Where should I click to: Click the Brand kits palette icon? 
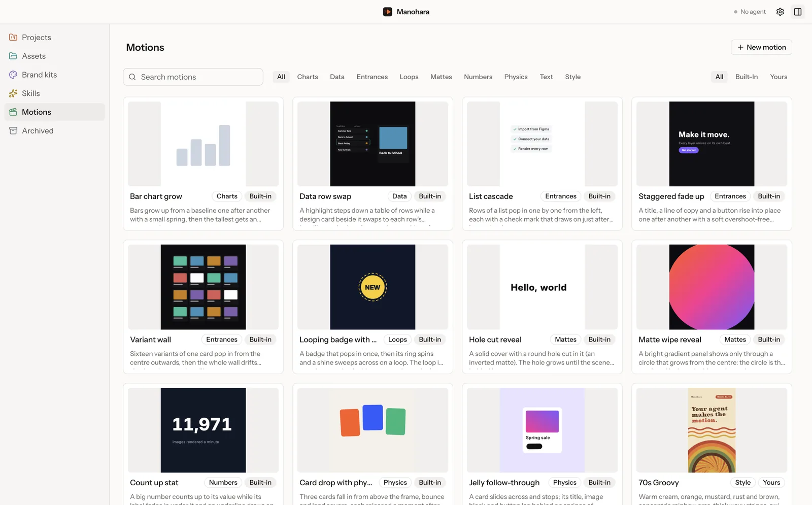pyautogui.click(x=13, y=75)
